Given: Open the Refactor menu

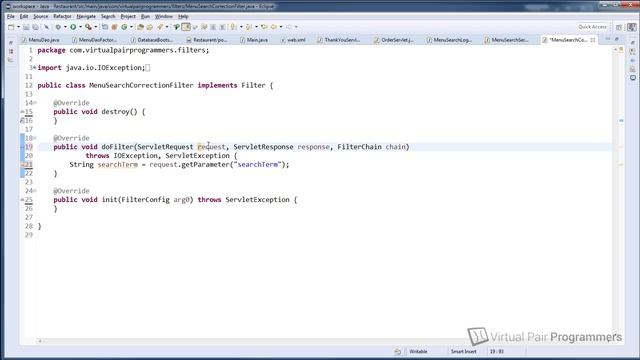Looking at the screenshot, I should (x=62, y=16).
